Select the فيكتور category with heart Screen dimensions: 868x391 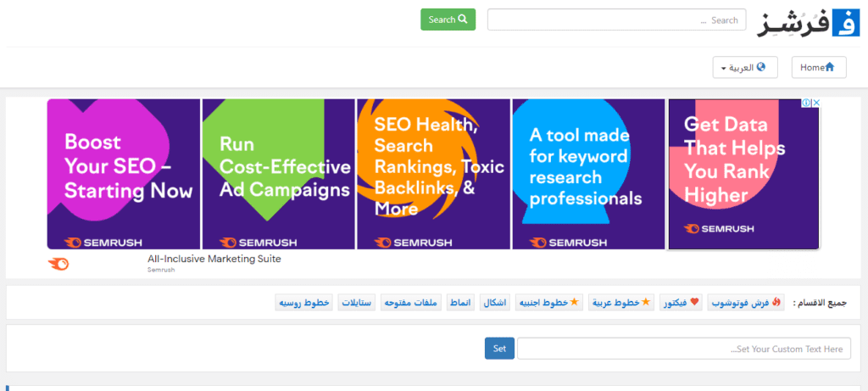tap(682, 303)
